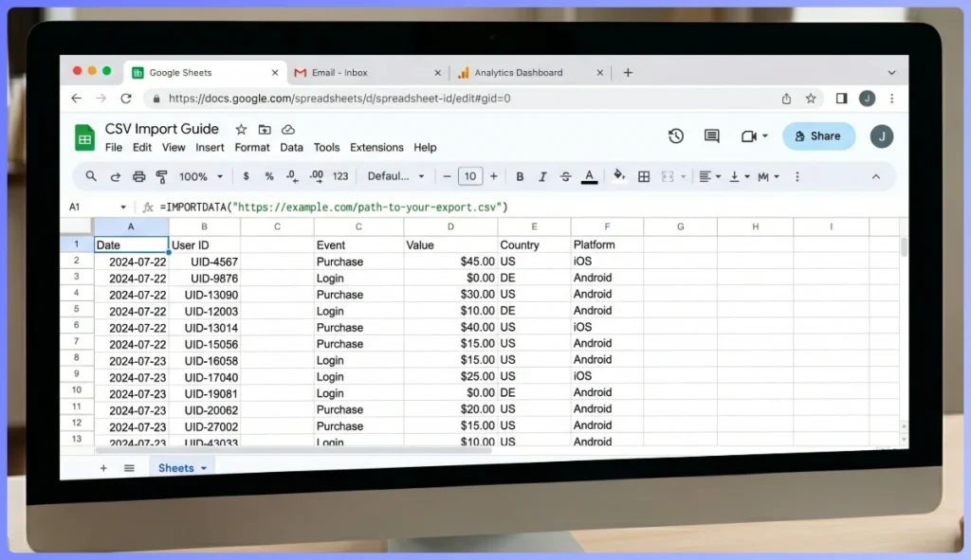This screenshot has height=560, width=971.
Task: Open the J profile avatar
Action: [x=882, y=135]
